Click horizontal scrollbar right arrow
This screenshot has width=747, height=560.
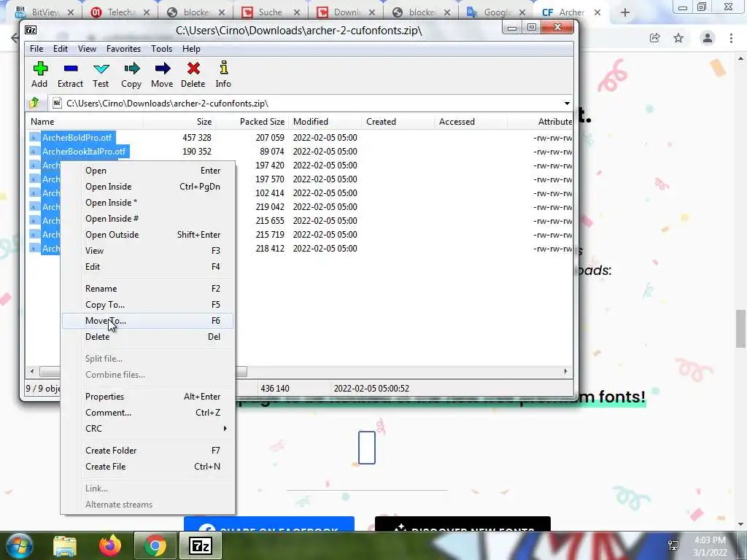click(566, 371)
